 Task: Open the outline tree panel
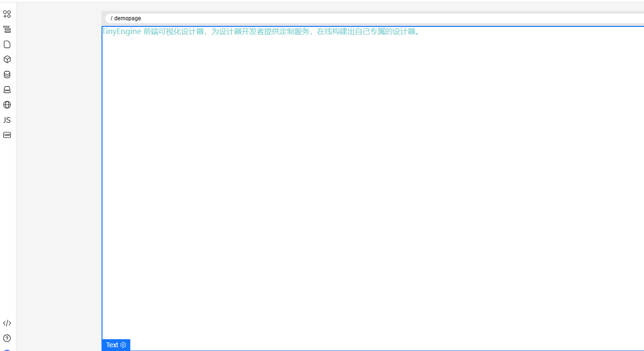7,29
